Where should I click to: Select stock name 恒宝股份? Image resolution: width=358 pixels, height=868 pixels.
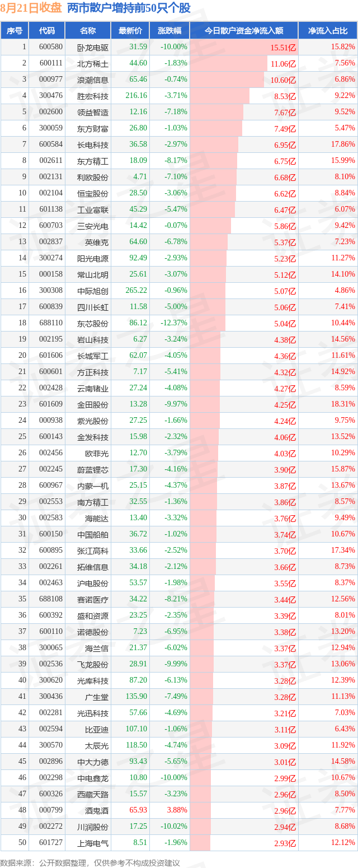click(93, 193)
